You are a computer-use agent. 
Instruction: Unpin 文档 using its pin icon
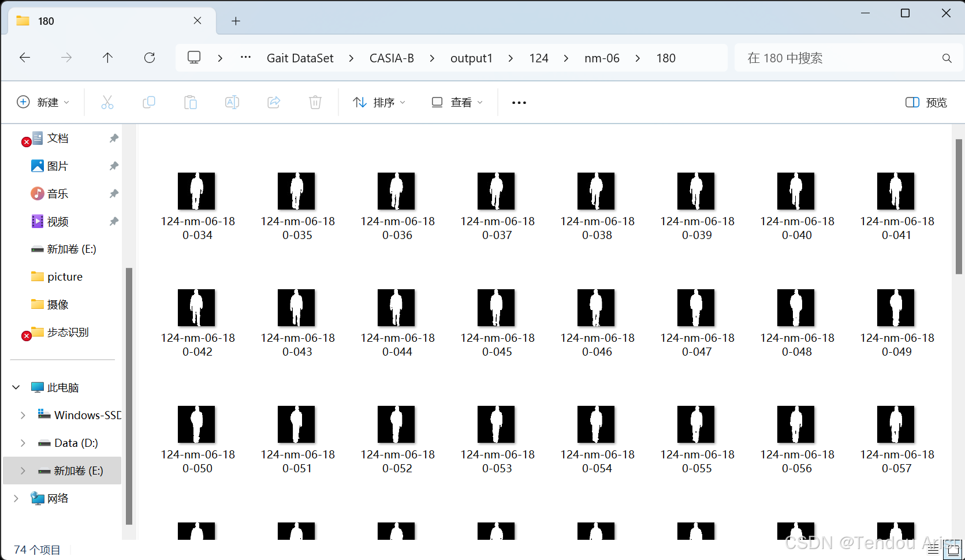pyautogui.click(x=114, y=138)
